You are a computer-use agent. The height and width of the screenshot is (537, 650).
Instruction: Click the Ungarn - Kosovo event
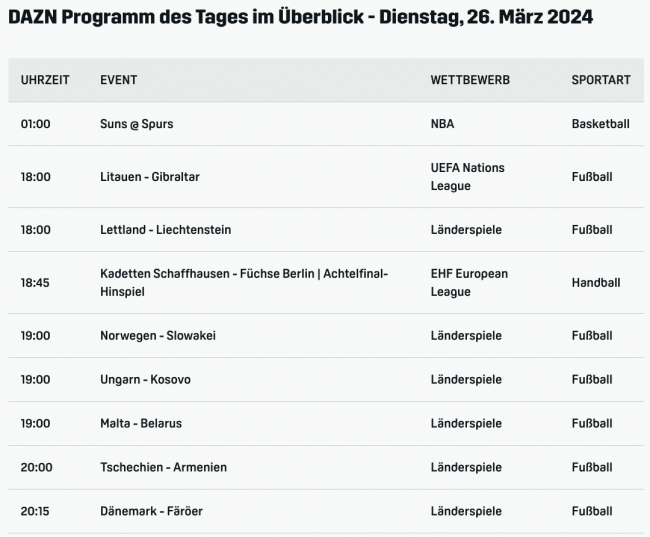tap(145, 380)
